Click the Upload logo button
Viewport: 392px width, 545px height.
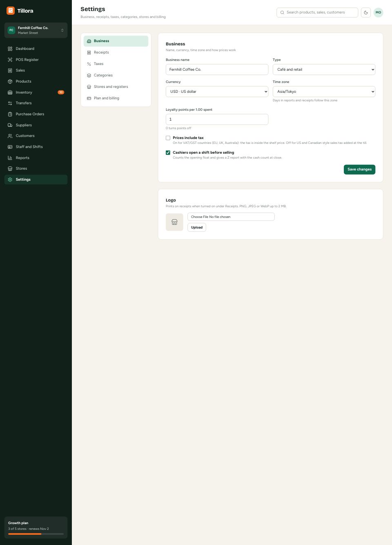pos(197,227)
